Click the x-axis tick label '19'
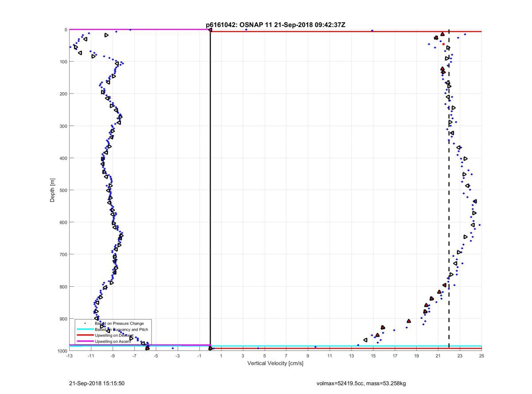532x394 pixels. [x=416, y=355]
